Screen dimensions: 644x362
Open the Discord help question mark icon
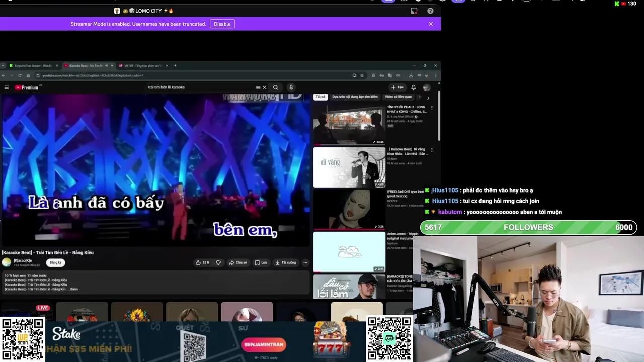(x=430, y=11)
